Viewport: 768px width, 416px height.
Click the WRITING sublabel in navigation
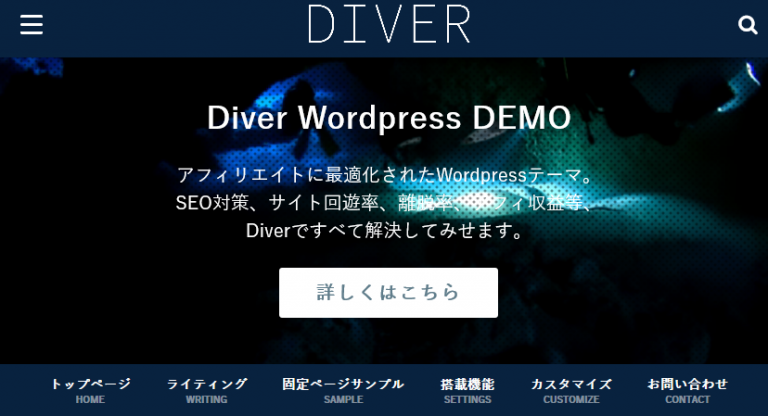coord(207,400)
